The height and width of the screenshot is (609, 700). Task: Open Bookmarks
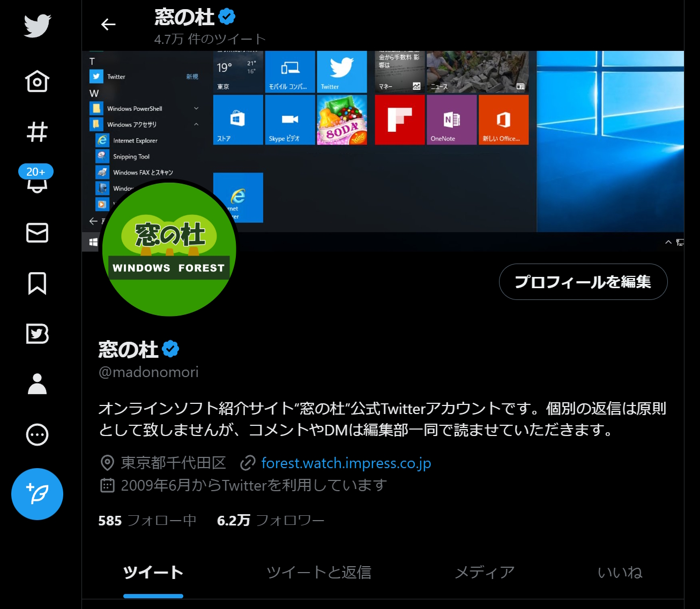(x=36, y=284)
